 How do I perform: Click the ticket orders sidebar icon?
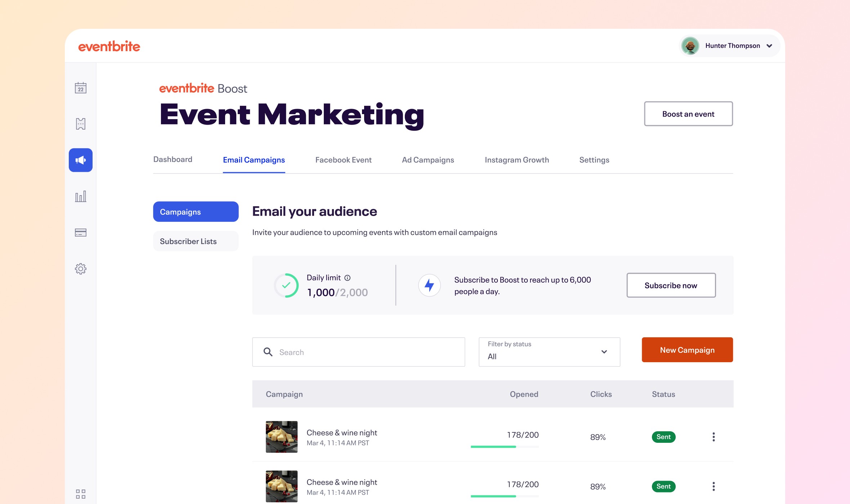tap(81, 124)
